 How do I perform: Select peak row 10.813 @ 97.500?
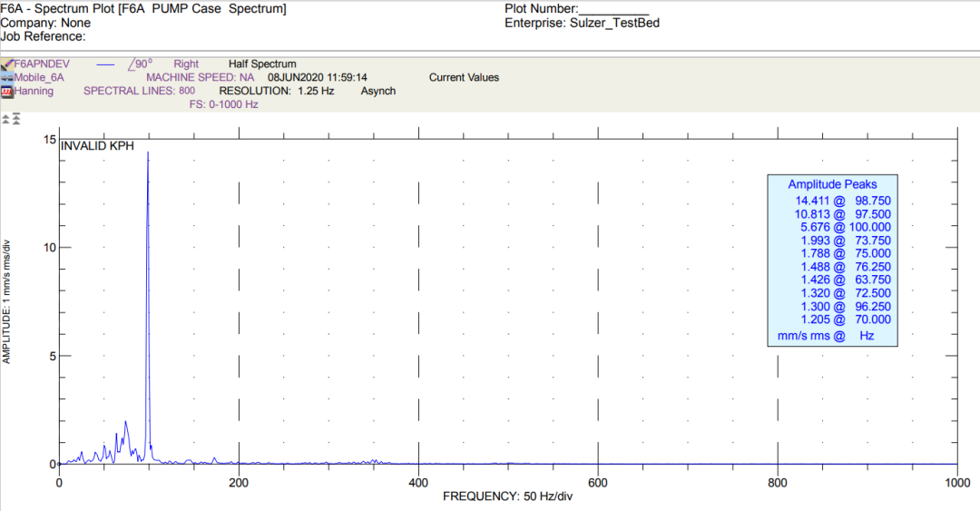click(842, 214)
